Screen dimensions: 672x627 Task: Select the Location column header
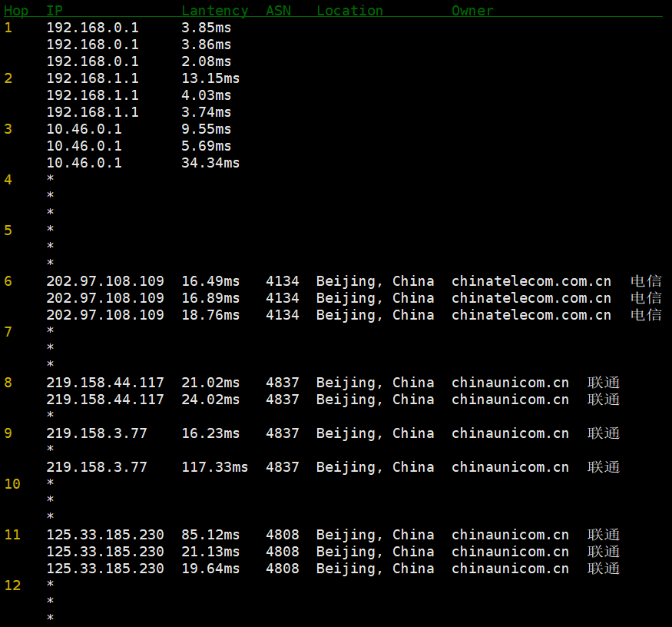(x=349, y=11)
